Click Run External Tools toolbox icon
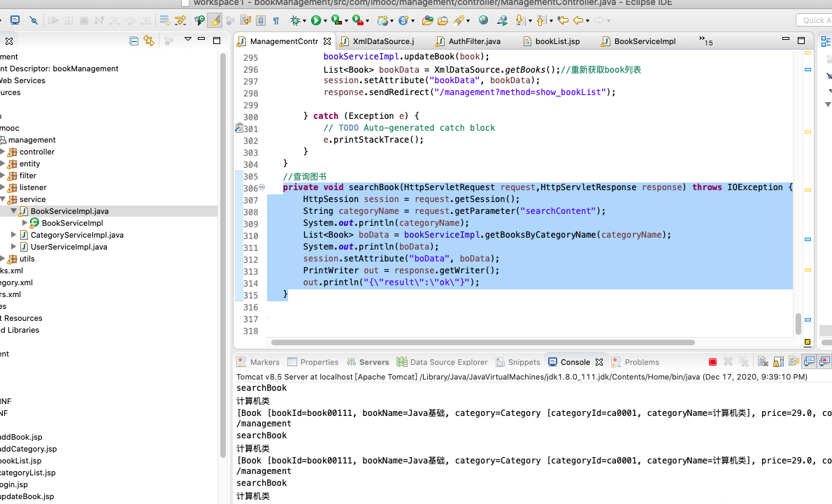 click(x=358, y=20)
